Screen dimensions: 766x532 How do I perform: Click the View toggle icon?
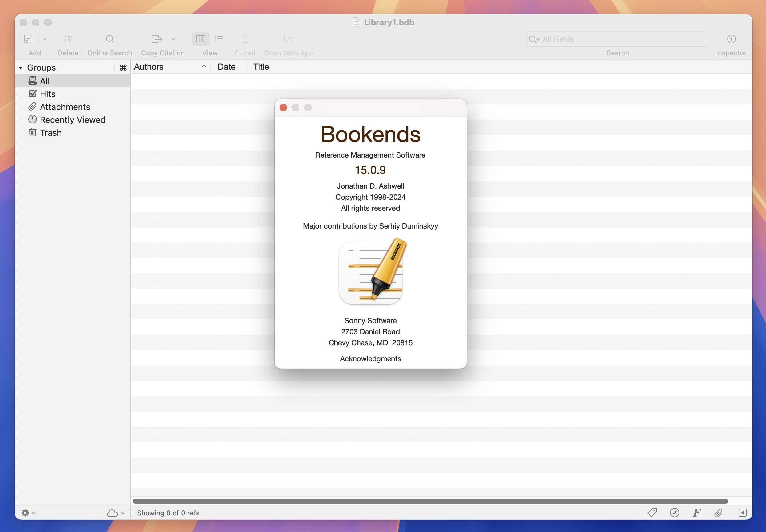(200, 39)
